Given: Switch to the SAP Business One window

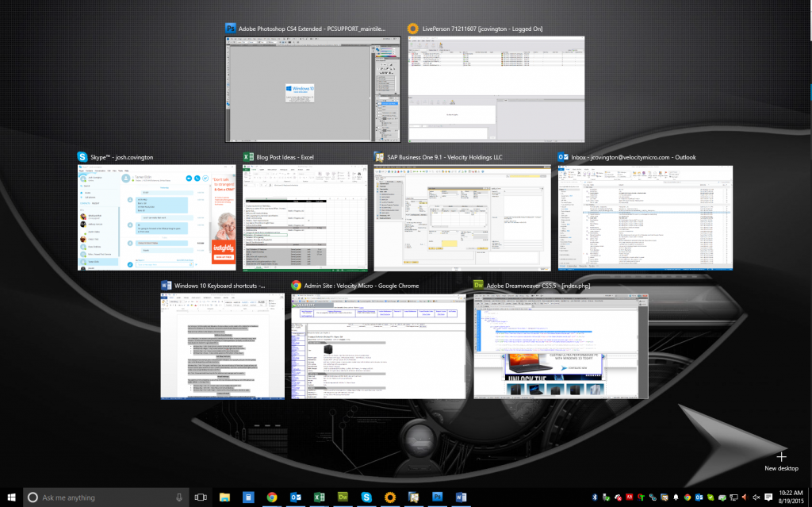Looking at the screenshot, I should pos(462,218).
